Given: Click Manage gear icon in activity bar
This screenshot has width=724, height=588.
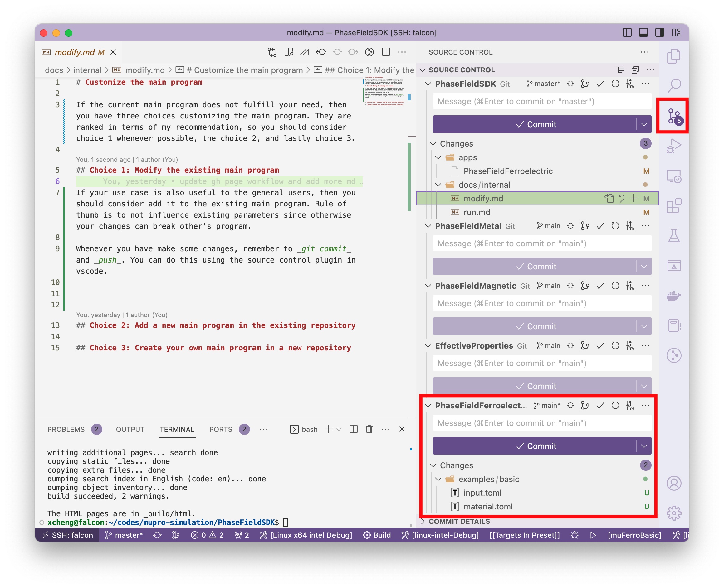Looking at the screenshot, I should (673, 513).
